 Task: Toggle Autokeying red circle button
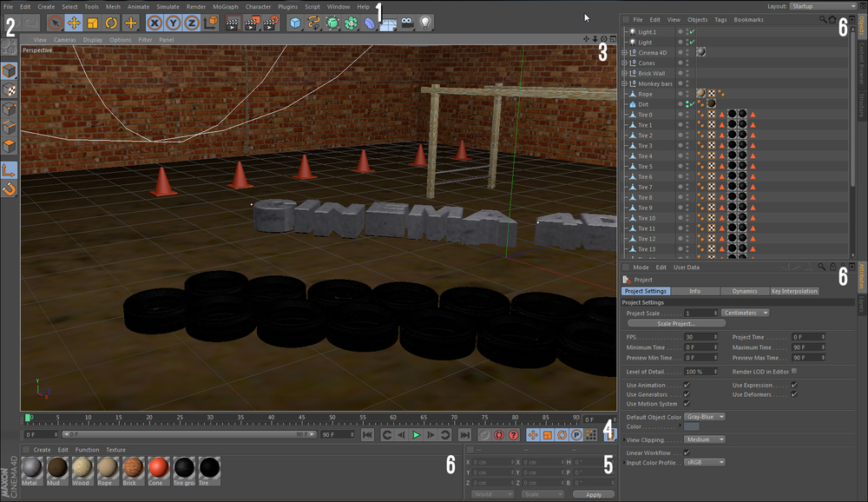click(499, 435)
